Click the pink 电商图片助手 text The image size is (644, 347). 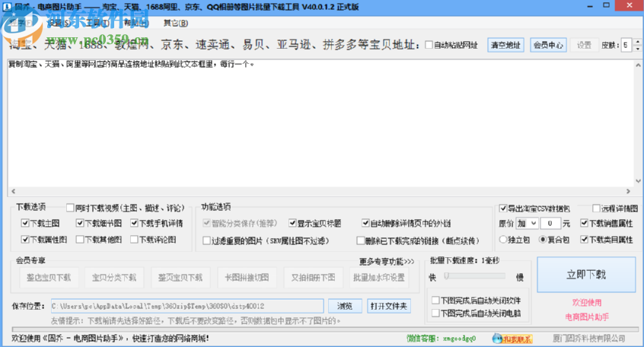pos(587,317)
